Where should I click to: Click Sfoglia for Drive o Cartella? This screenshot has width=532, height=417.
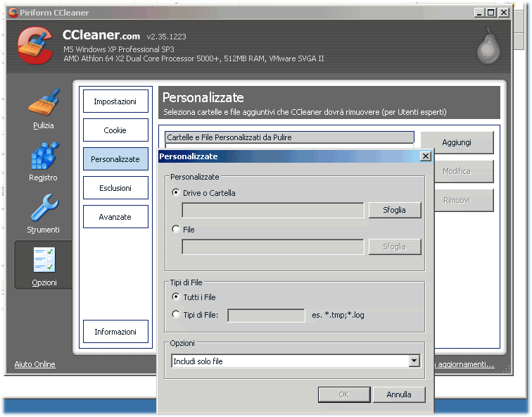(395, 210)
